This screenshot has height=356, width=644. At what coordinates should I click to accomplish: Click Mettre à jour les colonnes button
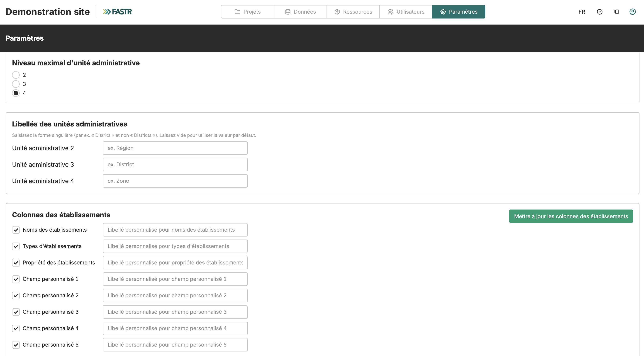point(571,216)
